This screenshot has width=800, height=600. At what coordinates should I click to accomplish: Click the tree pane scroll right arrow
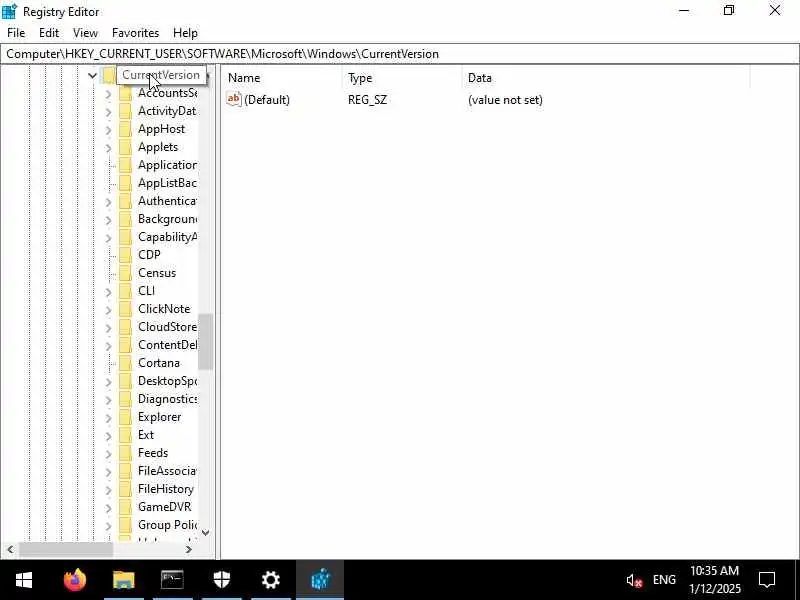click(x=189, y=549)
